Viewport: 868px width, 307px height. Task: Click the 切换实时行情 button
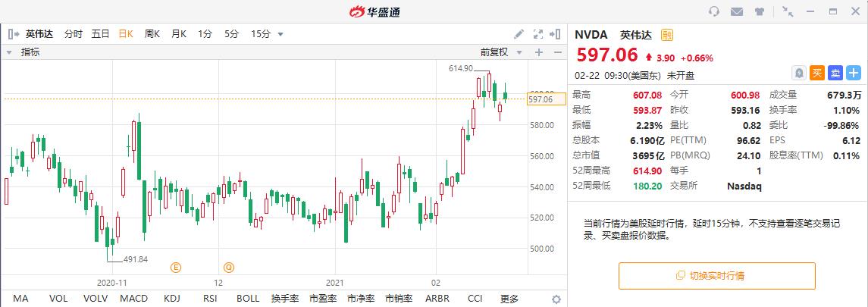click(716, 276)
